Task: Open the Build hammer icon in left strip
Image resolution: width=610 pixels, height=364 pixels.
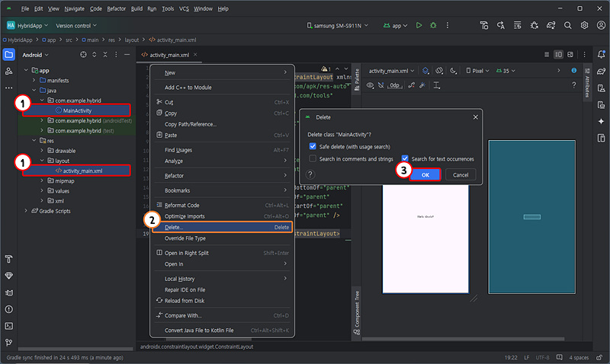Action: pos(9,259)
